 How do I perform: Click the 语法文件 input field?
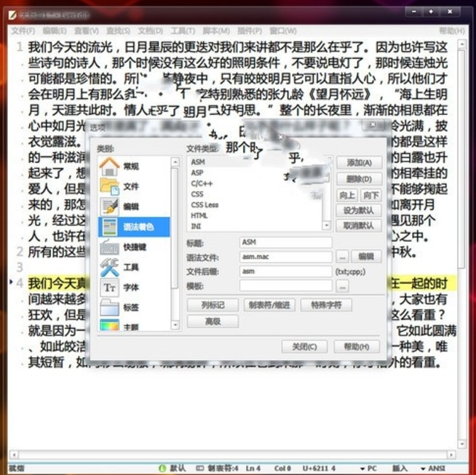(x=285, y=257)
